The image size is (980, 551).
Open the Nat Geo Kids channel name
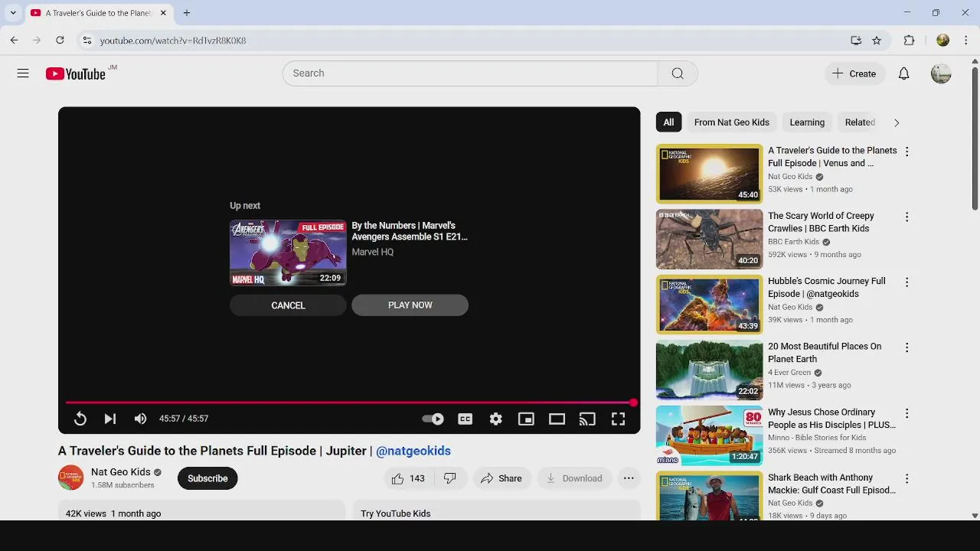tap(121, 472)
